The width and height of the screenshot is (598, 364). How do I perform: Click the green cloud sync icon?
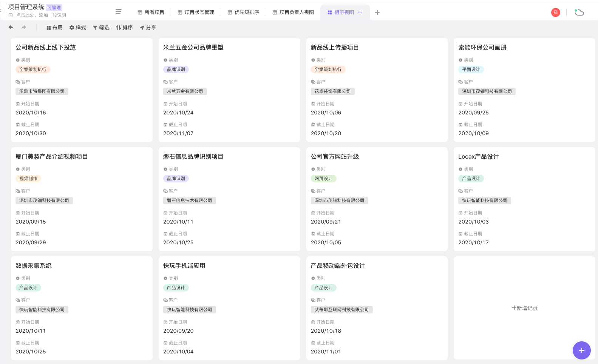pos(579,12)
